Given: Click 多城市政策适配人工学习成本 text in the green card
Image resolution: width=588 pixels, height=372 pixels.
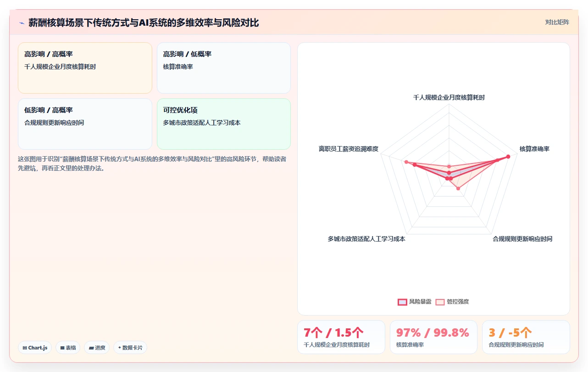Looking at the screenshot, I should [x=202, y=123].
